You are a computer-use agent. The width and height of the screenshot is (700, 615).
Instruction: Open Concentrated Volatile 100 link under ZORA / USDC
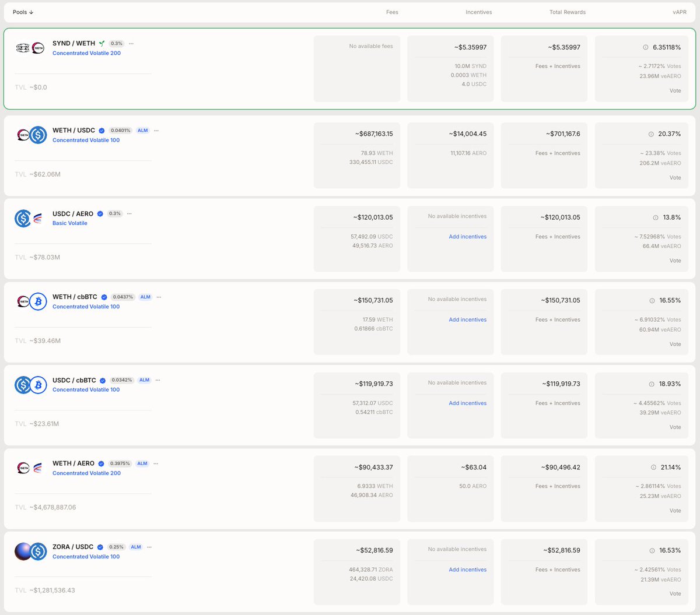(x=86, y=557)
